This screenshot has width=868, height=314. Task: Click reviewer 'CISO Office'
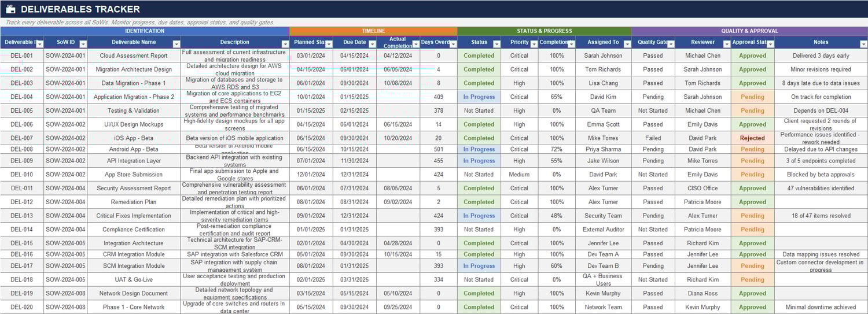[x=703, y=188]
